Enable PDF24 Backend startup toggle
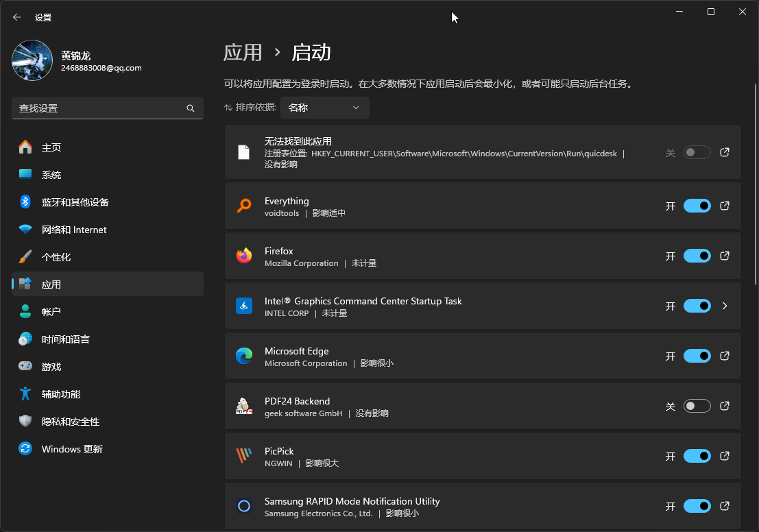This screenshot has width=759, height=532. [x=697, y=406]
